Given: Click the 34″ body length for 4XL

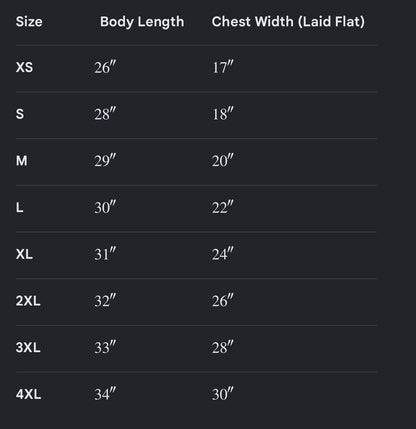Looking at the screenshot, I should pos(105,394).
